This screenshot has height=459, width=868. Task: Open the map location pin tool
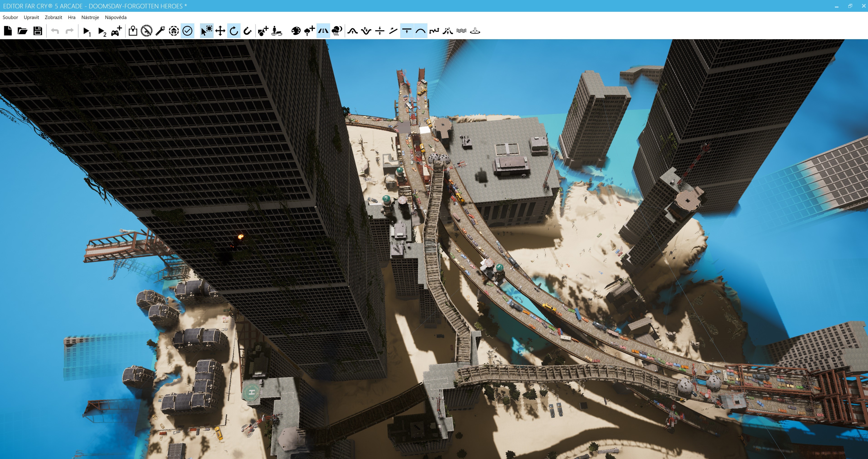point(133,31)
